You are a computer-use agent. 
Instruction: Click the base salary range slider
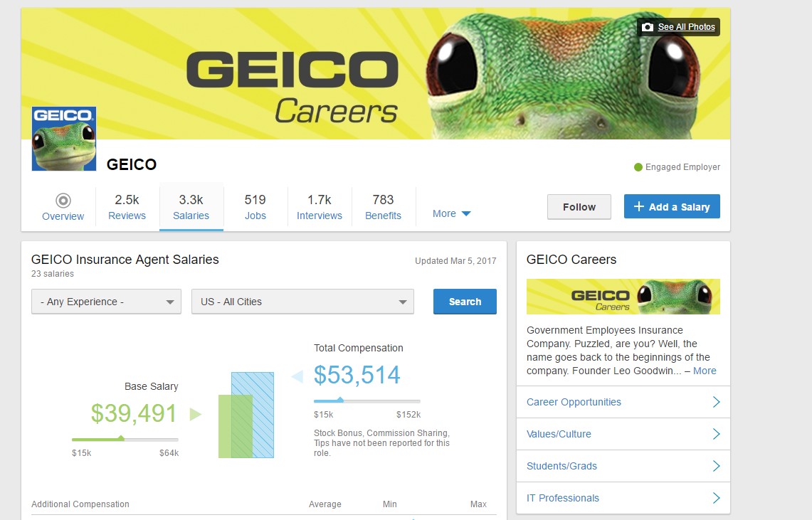click(125, 440)
